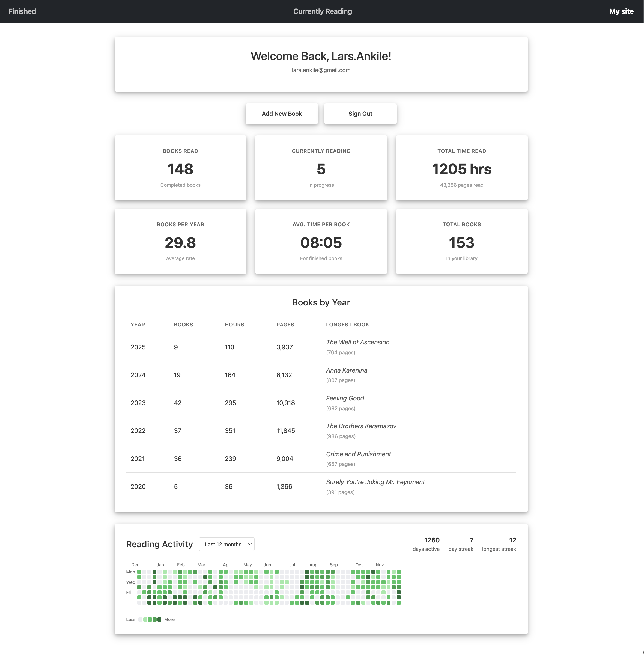Click the lightest gray legend swatch
644x654 pixels.
(140, 620)
